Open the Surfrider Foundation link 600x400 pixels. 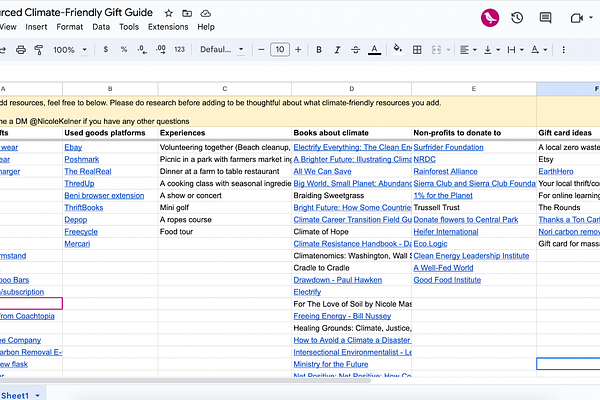point(448,147)
